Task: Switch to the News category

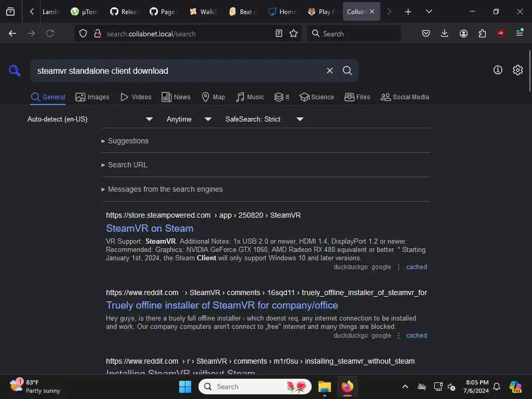Action: (x=176, y=97)
